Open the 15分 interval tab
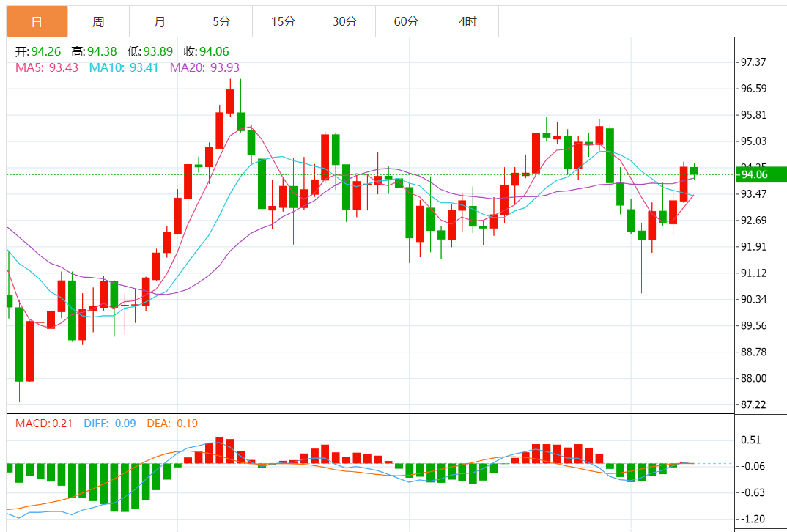Screen dimensions: 787x532 (x=283, y=21)
